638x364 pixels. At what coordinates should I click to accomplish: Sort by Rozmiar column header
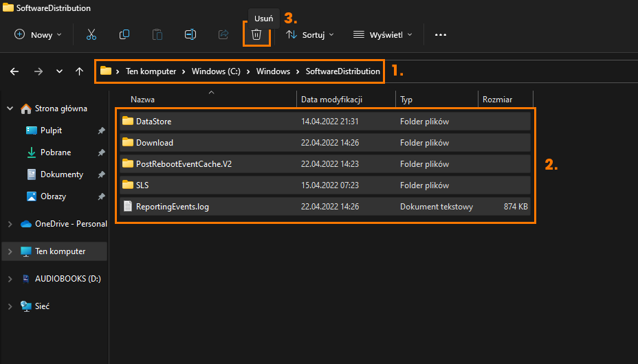(x=497, y=100)
